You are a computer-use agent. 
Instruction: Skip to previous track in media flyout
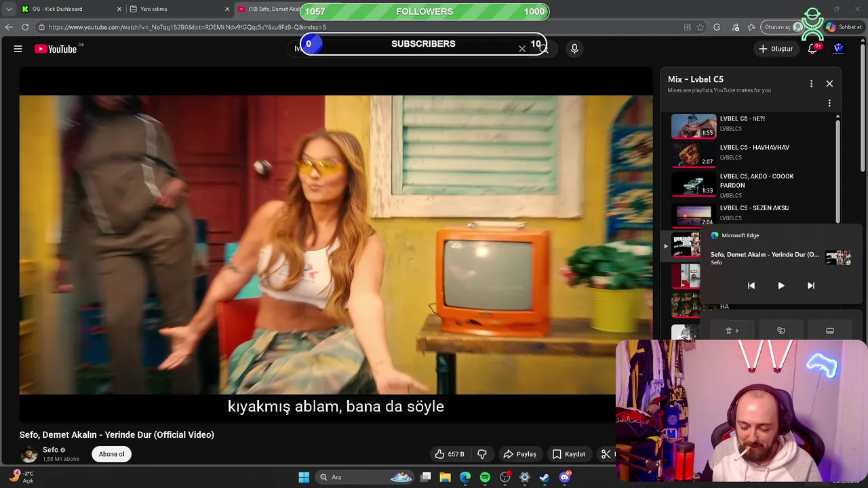click(751, 285)
